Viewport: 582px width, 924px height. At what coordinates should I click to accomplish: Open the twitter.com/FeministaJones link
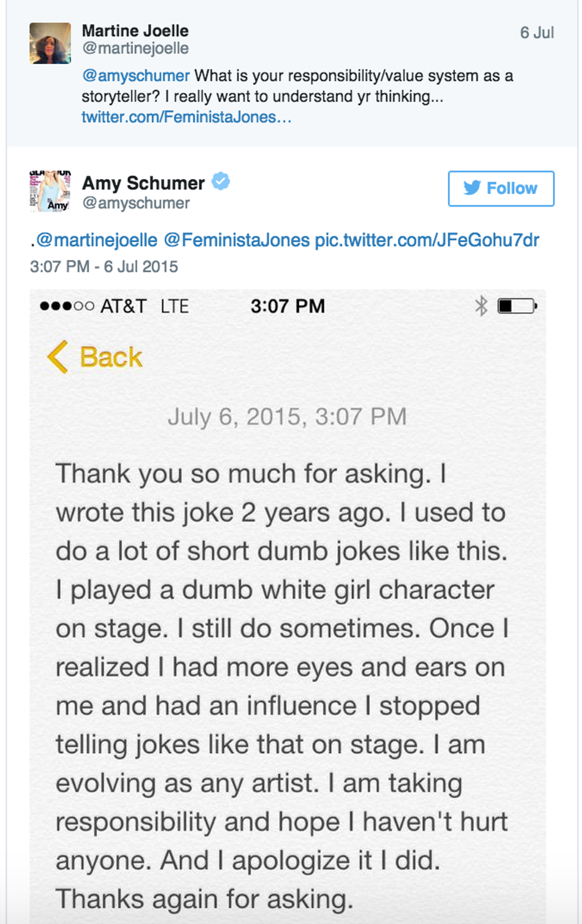186,117
